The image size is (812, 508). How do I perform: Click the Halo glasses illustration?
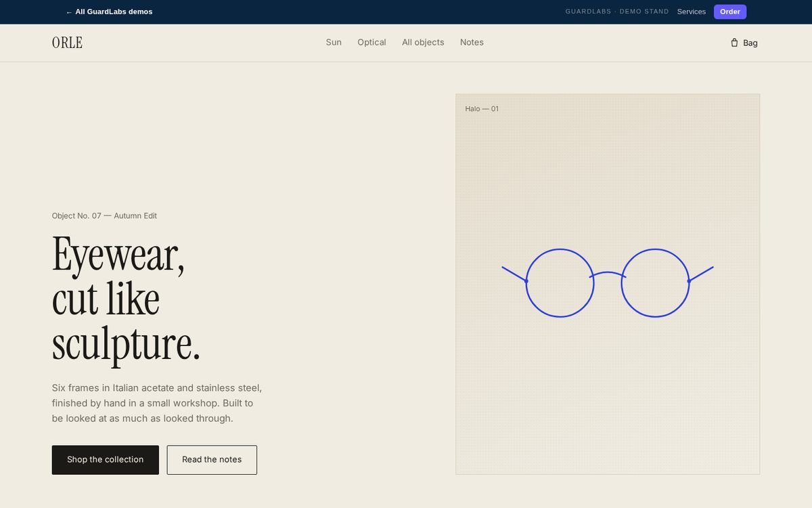[608, 282]
